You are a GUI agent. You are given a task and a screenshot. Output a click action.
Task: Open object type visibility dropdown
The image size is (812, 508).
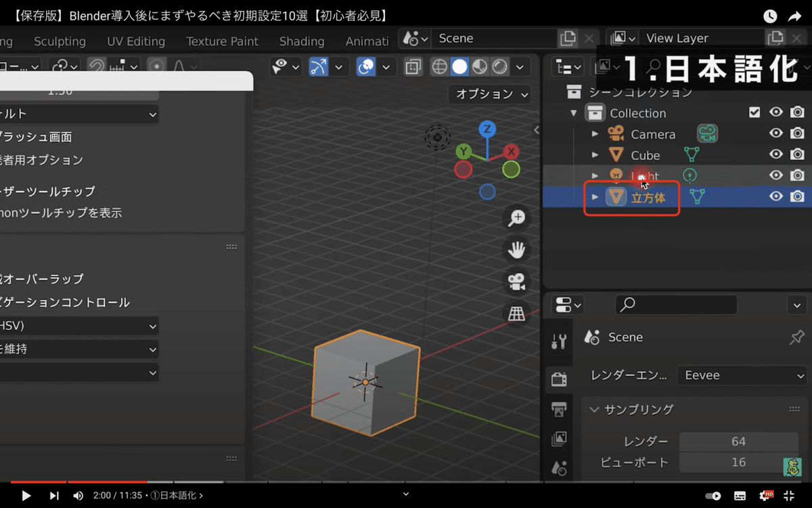point(286,66)
